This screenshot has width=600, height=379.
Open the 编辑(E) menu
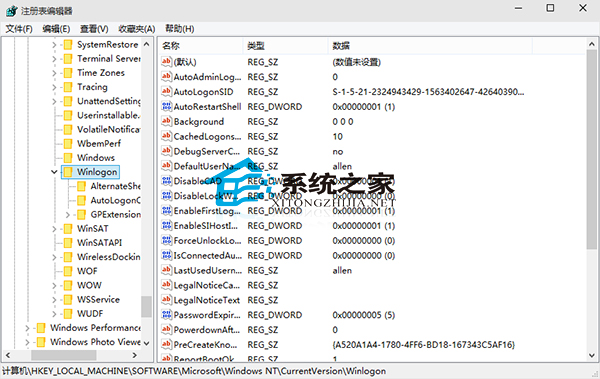click(56, 29)
